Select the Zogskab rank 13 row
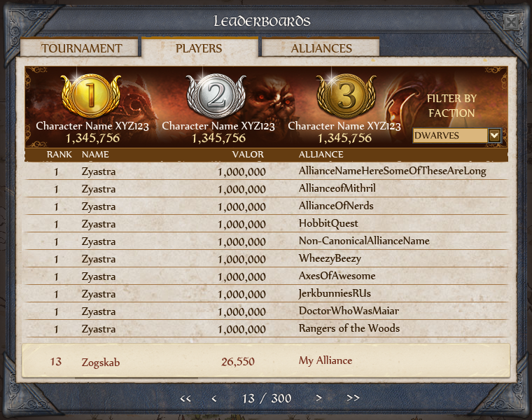The image size is (532, 420). click(x=266, y=360)
